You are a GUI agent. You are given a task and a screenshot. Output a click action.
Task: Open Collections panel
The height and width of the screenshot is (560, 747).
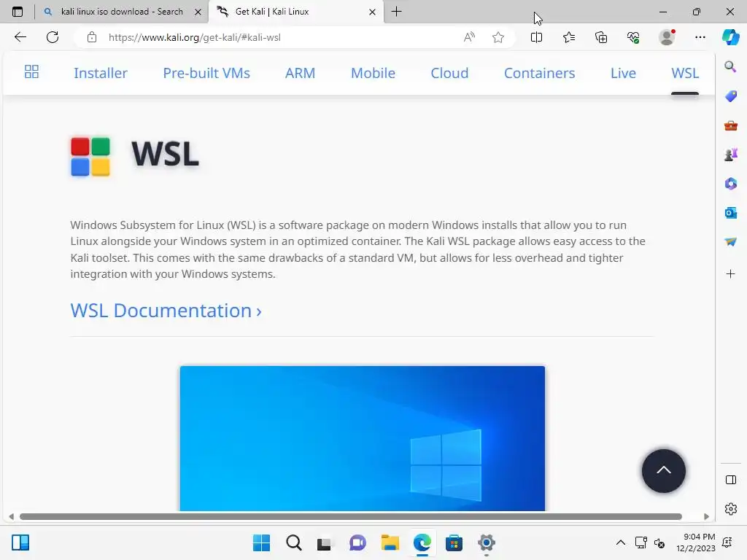tap(601, 37)
